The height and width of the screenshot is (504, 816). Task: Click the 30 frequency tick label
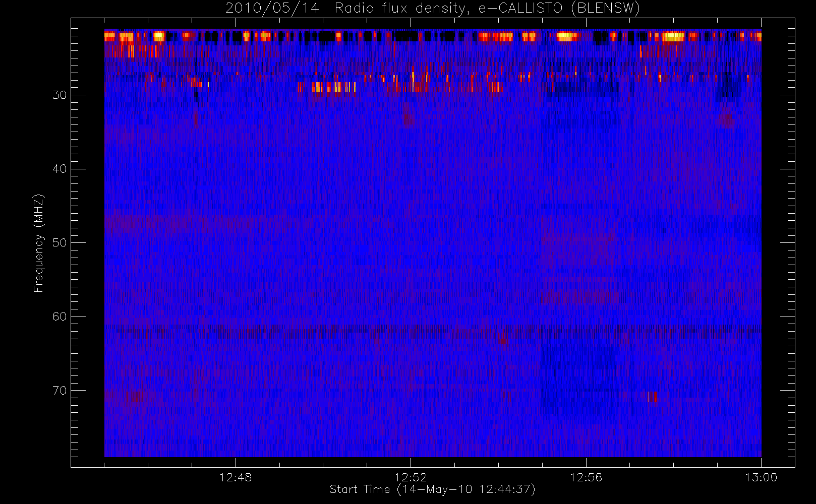click(60, 95)
